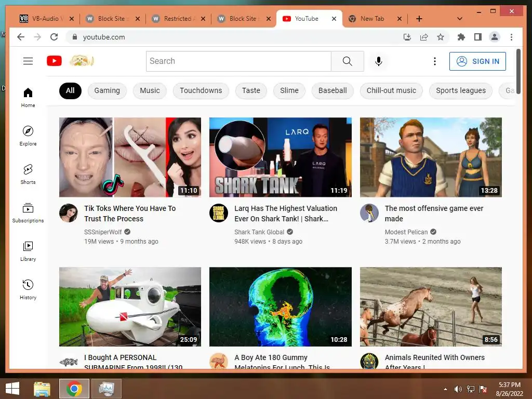This screenshot has height=399, width=532.
Task: Open Shark Tank Larq video thumbnail
Action: click(x=280, y=157)
